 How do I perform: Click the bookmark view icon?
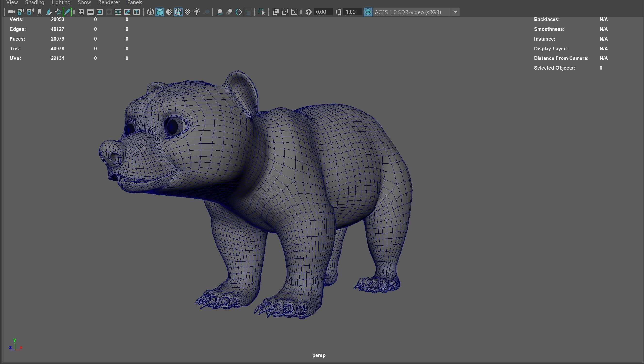pos(39,12)
